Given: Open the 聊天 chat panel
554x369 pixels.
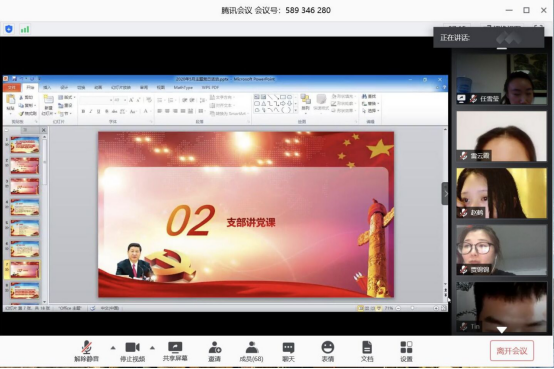Looking at the screenshot, I should (288, 351).
